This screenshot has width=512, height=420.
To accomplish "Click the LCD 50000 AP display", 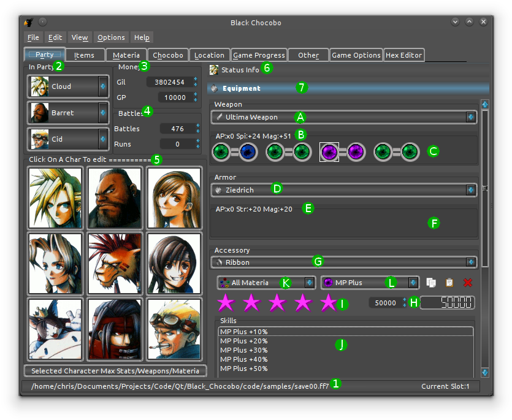I will point(448,302).
